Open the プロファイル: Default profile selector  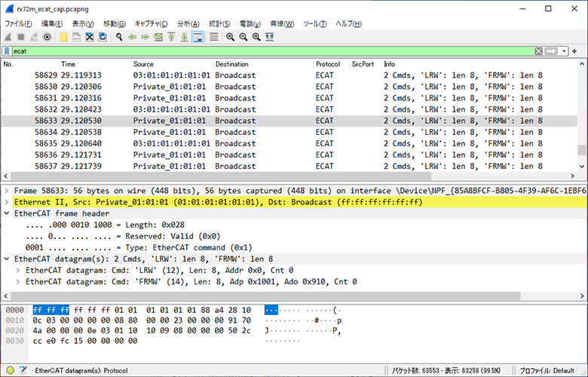pos(547,370)
